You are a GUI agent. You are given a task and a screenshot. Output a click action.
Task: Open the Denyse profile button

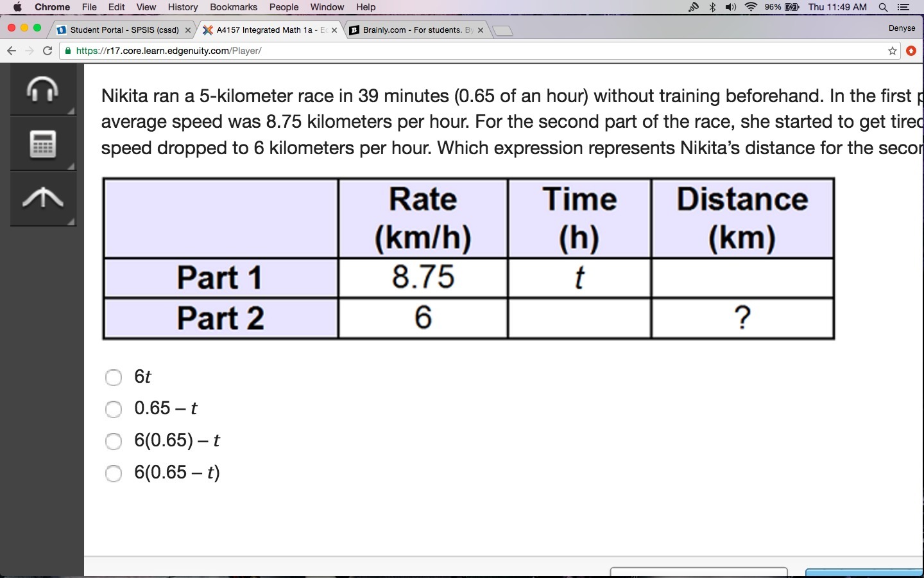click(x=902, y=28)
